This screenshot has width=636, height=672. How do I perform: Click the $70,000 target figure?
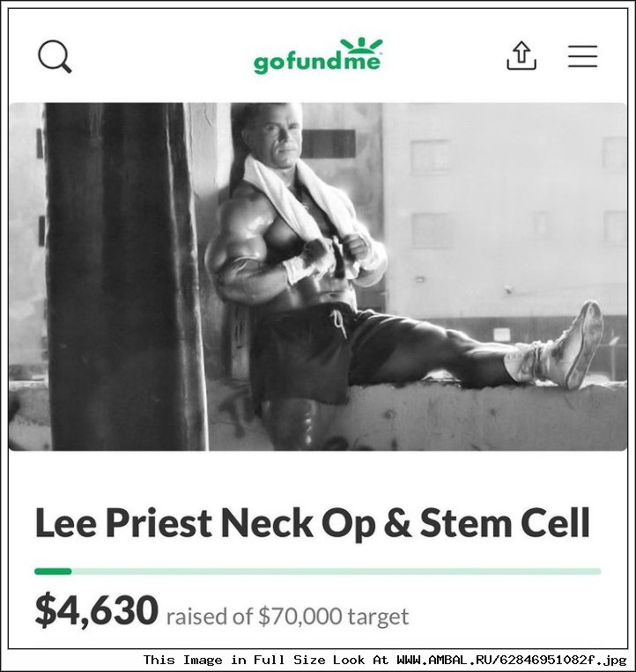pyautogui.click(x=300, y=617)
